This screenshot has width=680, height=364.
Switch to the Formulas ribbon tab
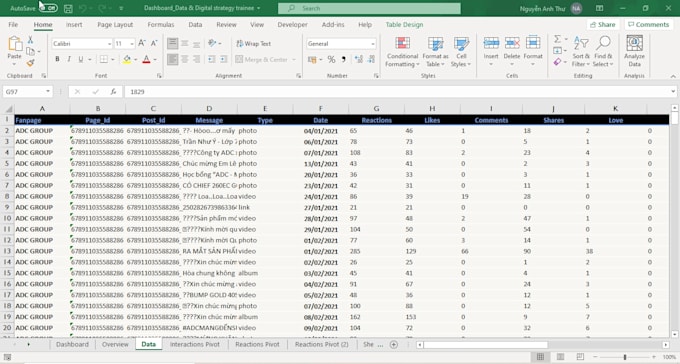pos(160,25)
